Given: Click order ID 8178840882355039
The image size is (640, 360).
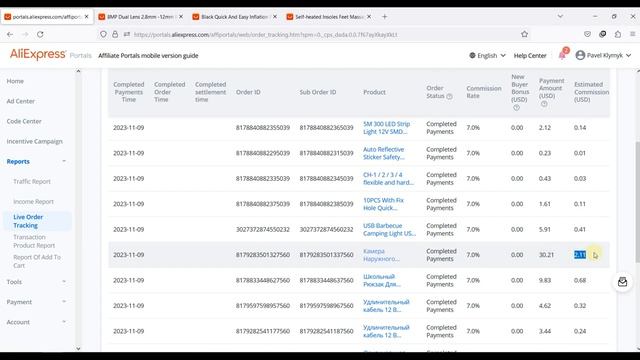Looking at the screenshot, I should tap(263, 128).
